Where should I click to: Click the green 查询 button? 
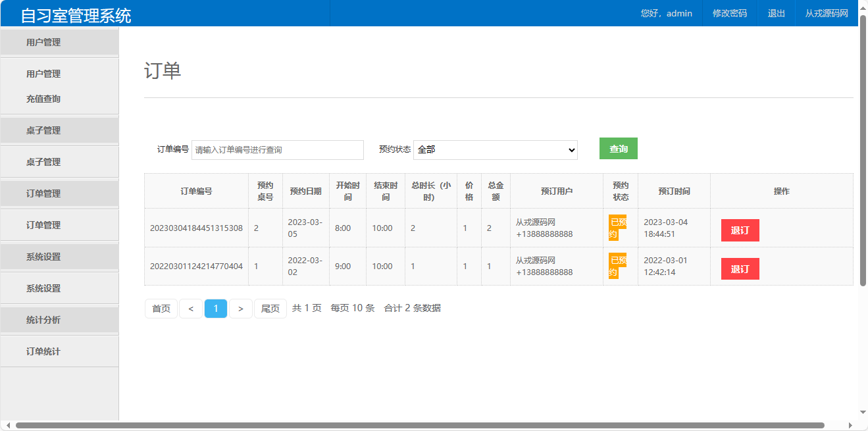tap(618, 149)
